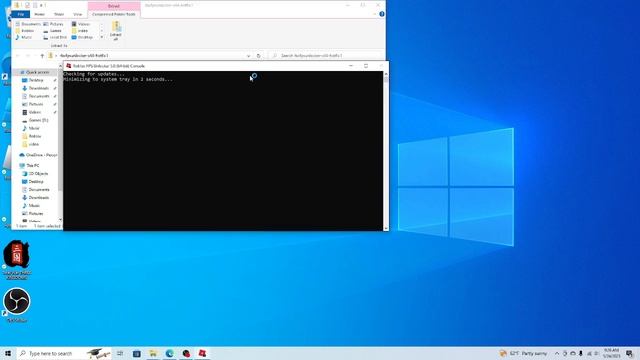Screen dimensions: 640x360
Task: Click the taskbar 'Type here to search' box
Action: [x=64, y=353]
